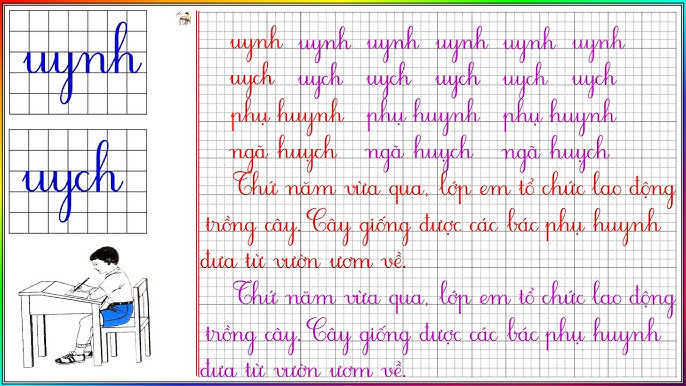
Task: Click the last purple 'ngã huych' phrase in its row
Action: [556, 153]
